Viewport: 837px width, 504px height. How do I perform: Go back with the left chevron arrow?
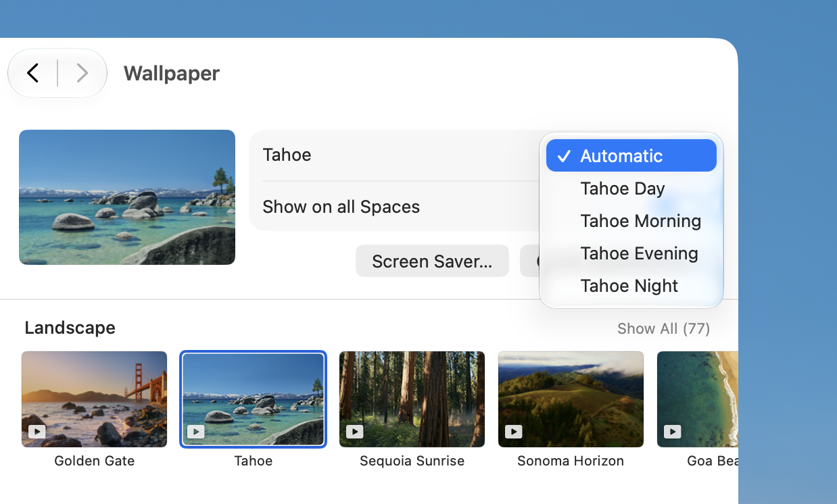[32, 73]
